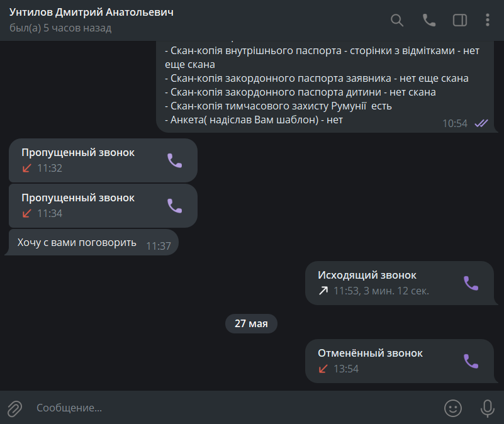The width and height of the screenshot is (504, 424).
Task: Click the message input field
Action: [235, 408]
